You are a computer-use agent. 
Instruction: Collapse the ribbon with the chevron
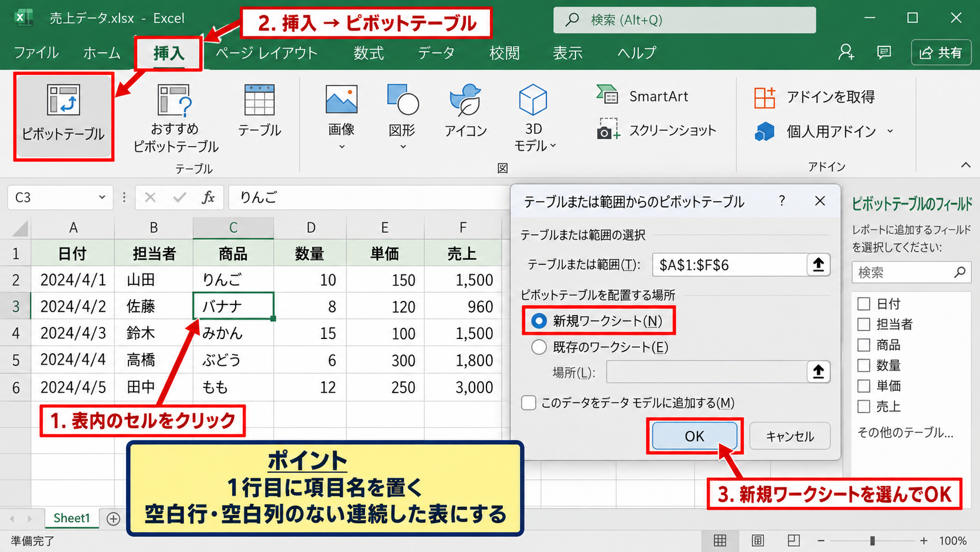click(965, 165)
